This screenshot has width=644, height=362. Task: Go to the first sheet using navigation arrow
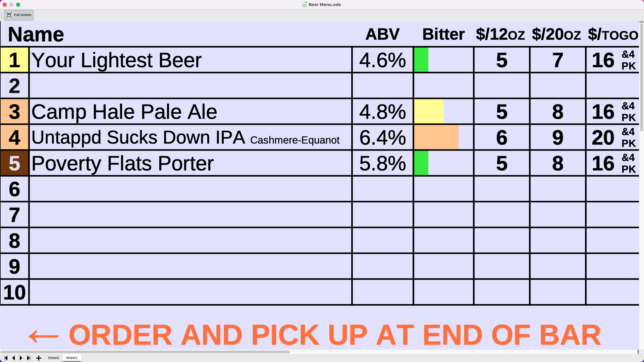6,358
